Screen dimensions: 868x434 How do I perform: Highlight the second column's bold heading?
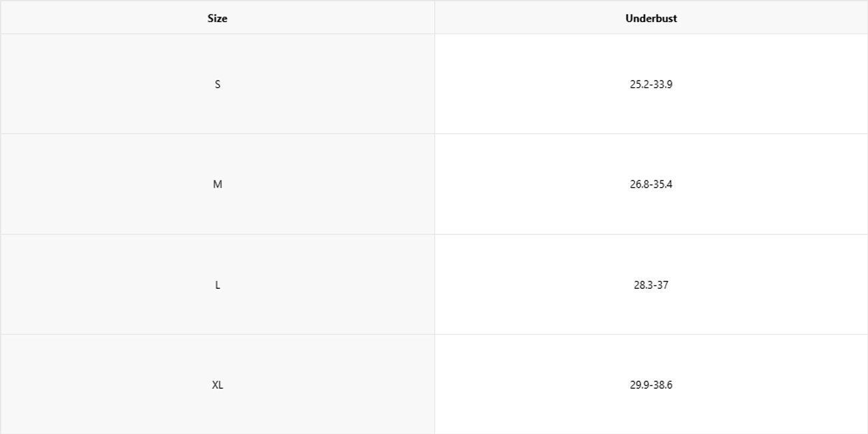(x=651, y=19)
